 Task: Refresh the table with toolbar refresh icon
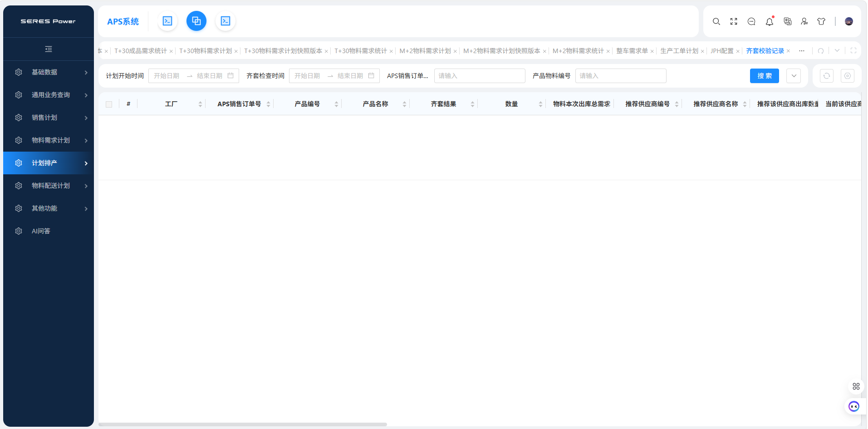pyautogui.click(x=827, y=76)
